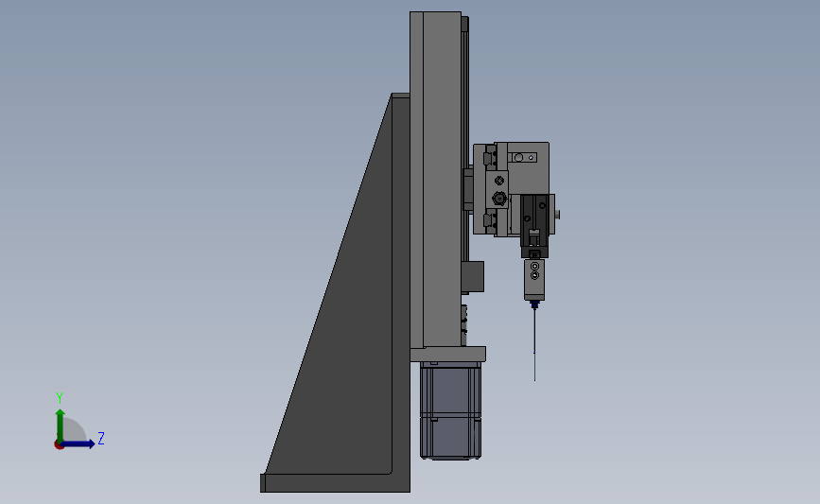Screen dimensions: 820x504
Task: Click the red origin ball of the triad
Action: point(59,444)
